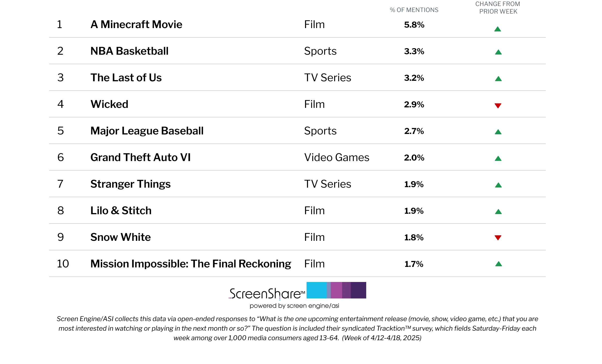The image size is (602, 364).
Task: Click rank number 6 in the list
Action: (60, 157)
